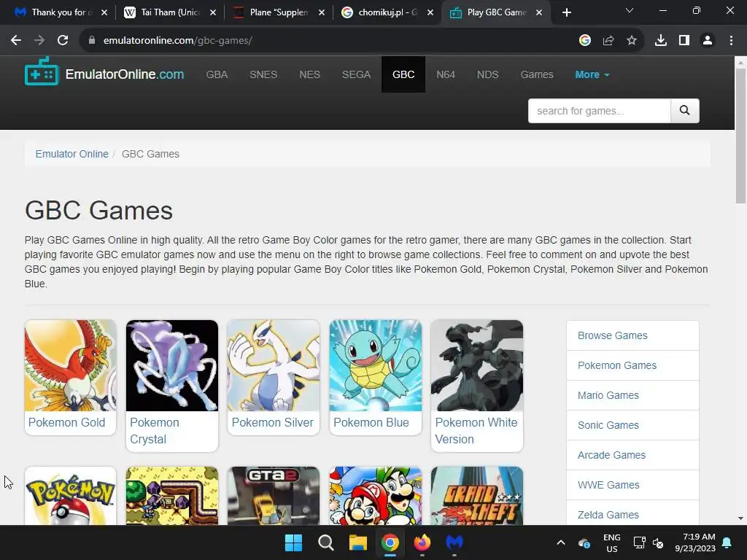The width and height of the screenshot is (747, 560).
Task: Click the page vertical scrollbar thumb
Action: coord(740,136)
